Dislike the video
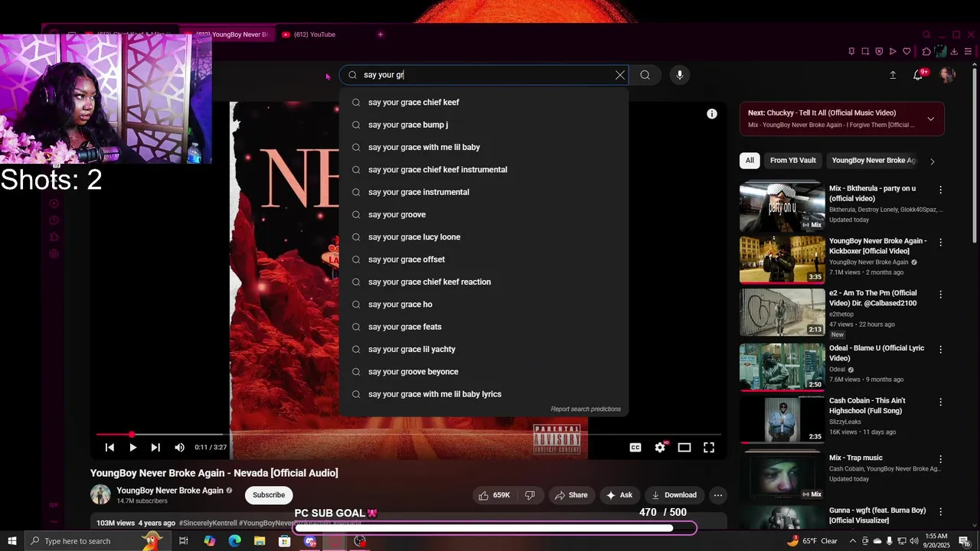Image resolution: width=980 pixels, height=551 pixels. (530, 495)
